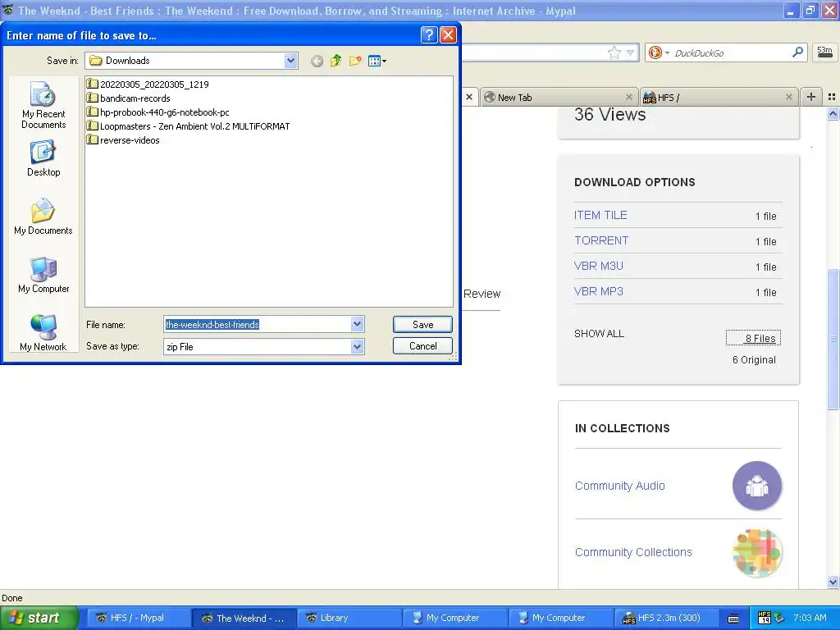Go up one folder level icon
The image size is (840, 630).
pyautogui.click(x=336, y=61)
